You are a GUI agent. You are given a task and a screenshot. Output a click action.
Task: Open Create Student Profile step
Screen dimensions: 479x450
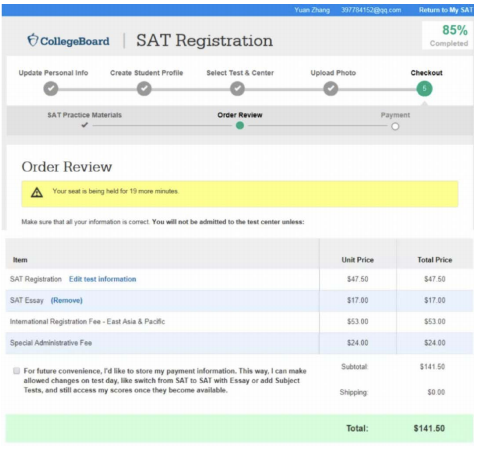[146, 73]
